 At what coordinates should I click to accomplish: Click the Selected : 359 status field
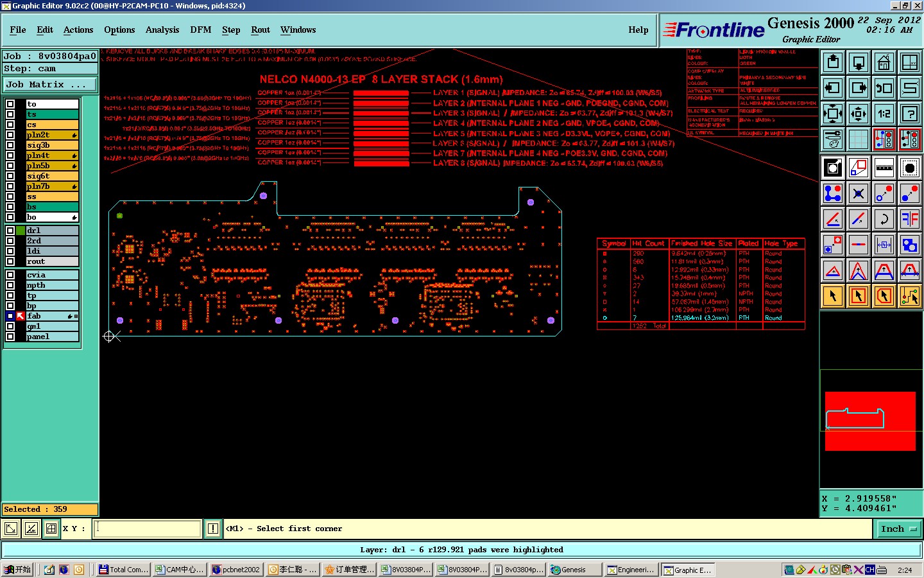coord(50,509)
